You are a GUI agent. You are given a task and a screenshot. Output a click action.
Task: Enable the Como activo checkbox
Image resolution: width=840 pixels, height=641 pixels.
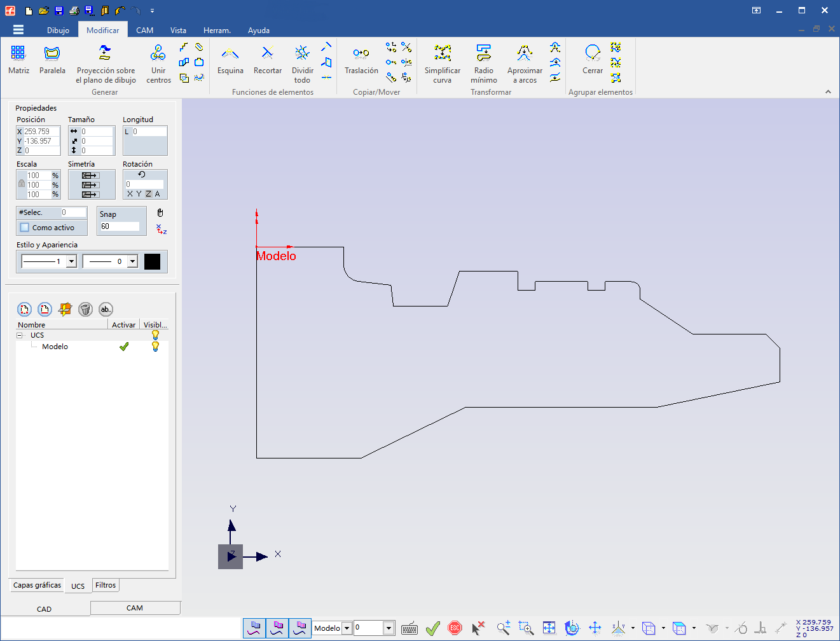(25, 228)
